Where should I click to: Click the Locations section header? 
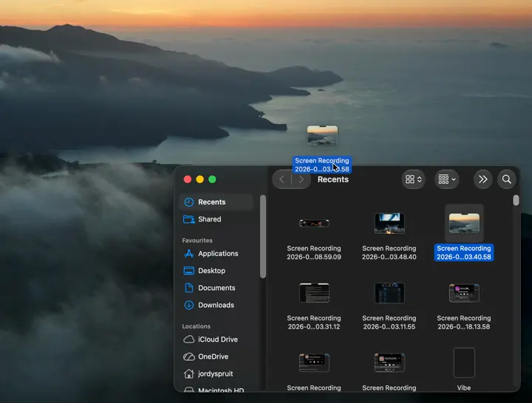(x=196, y=326)
